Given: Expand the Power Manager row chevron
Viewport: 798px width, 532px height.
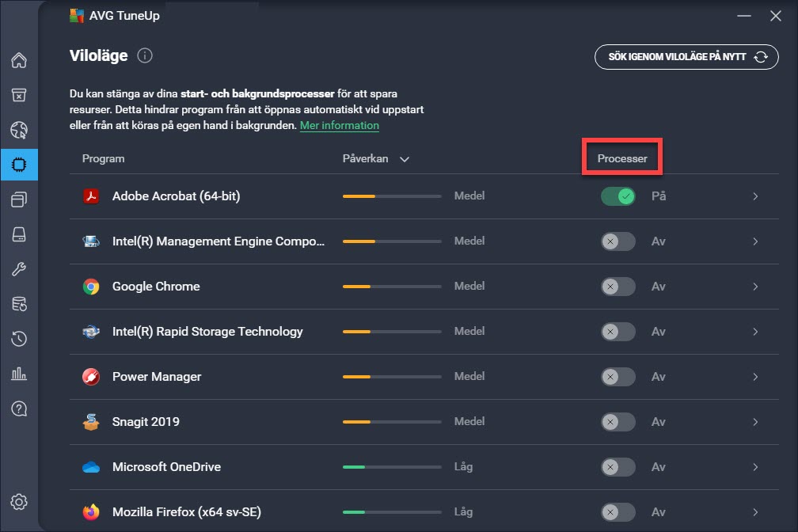Looking at the screenshot, I should tap(755, 377).
